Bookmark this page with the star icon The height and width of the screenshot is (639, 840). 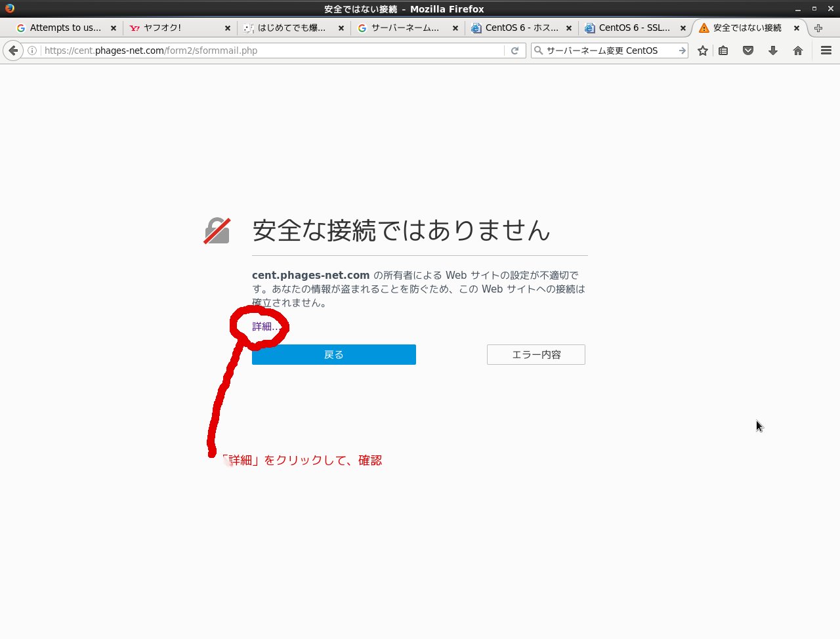click(703, 51)
